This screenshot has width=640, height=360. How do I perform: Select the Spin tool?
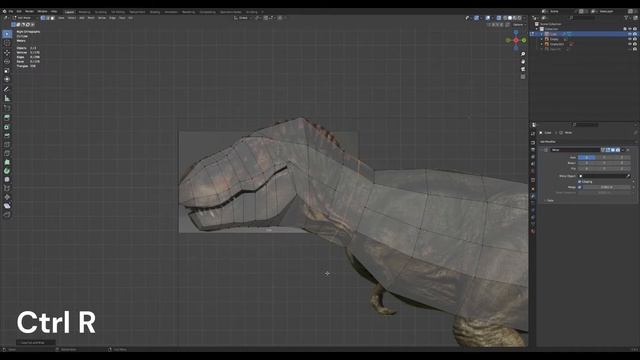7,171
